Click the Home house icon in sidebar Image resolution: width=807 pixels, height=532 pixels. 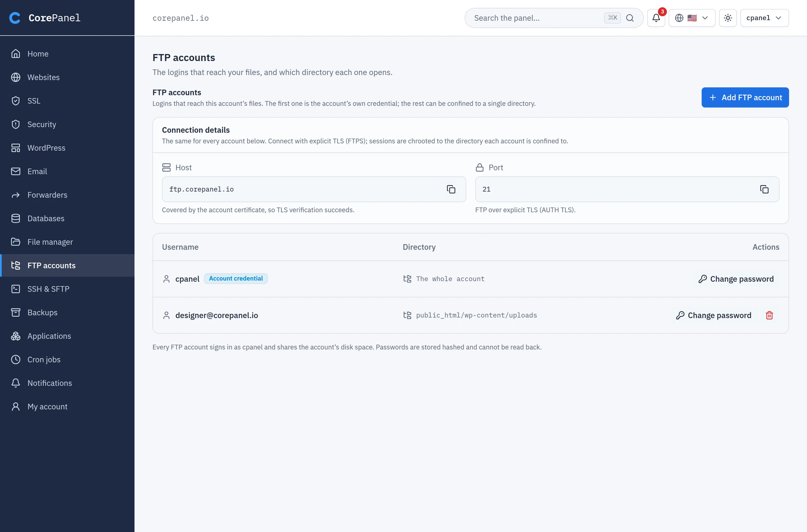[x=16, y=53]
